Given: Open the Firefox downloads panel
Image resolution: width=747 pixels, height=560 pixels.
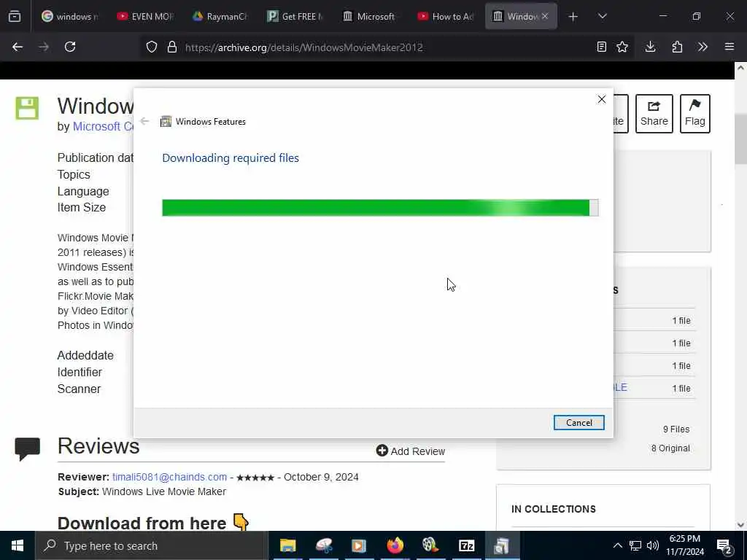Looking at the screenshot, I should point(650,47).
